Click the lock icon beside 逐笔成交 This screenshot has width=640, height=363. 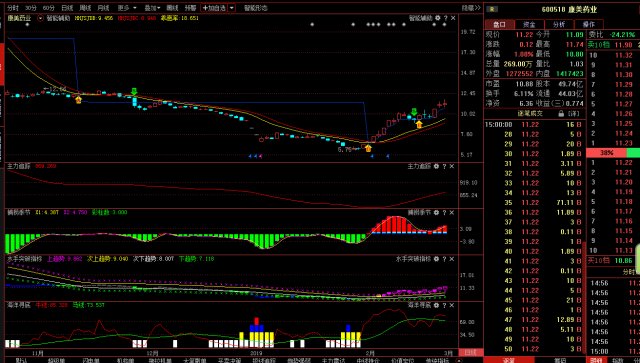click(x=561, y=114)
